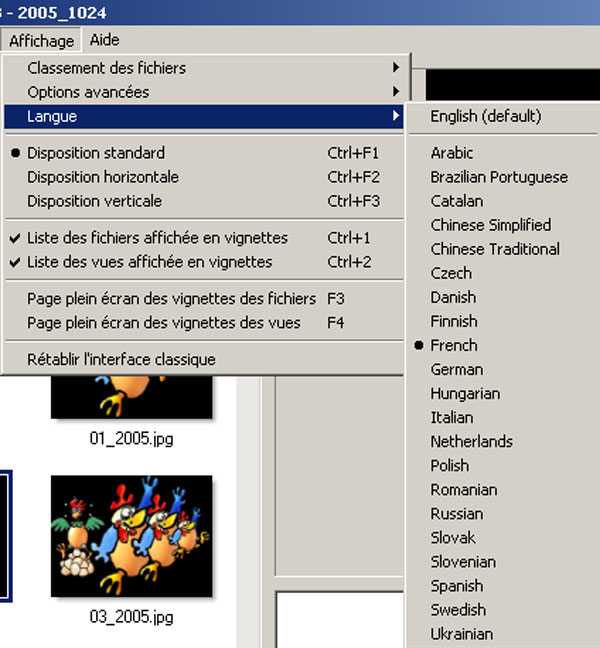Select Arabic language
The image size is (600, 648).
tap(504, 153)
